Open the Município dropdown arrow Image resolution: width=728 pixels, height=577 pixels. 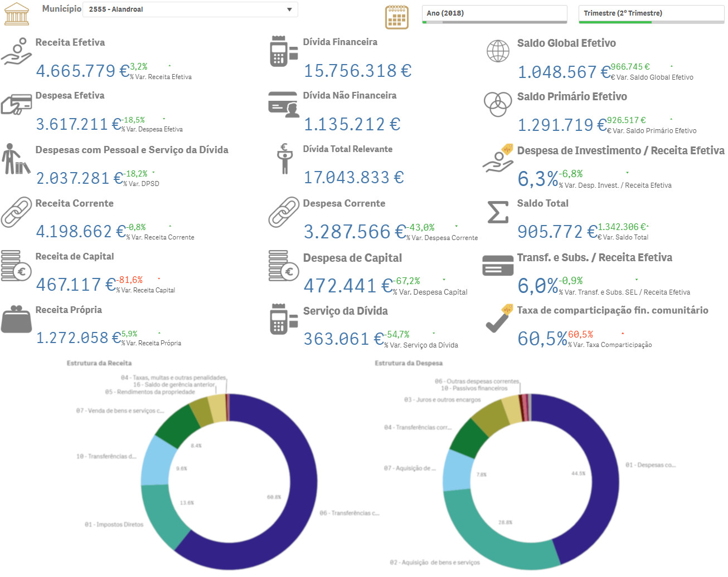click(x=289, y=9)
